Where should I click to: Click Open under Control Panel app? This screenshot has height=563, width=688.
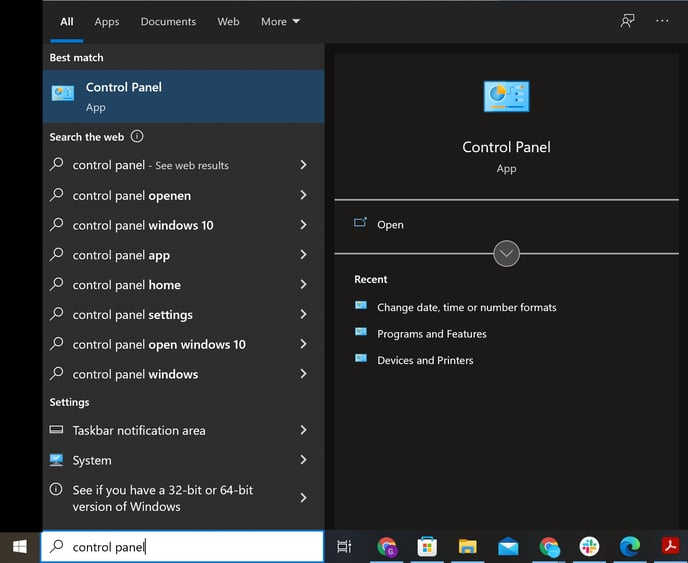pyautogui.click(x=390, y=225)
